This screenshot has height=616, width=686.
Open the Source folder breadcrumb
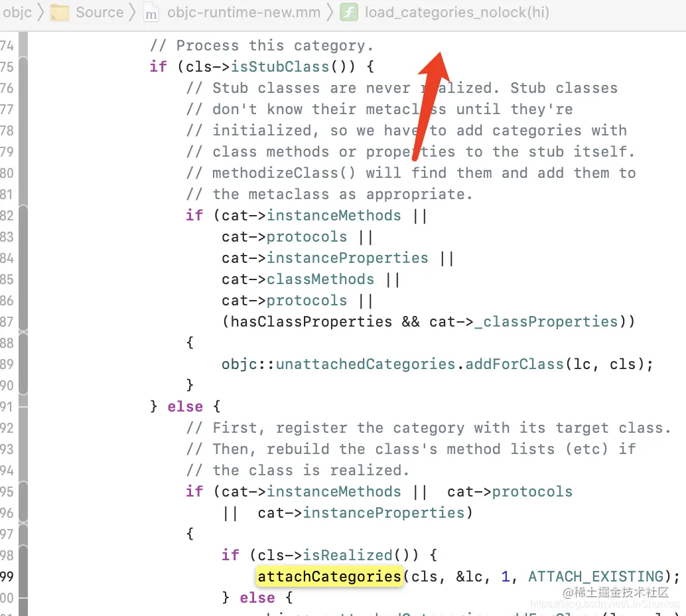(100, 12)
